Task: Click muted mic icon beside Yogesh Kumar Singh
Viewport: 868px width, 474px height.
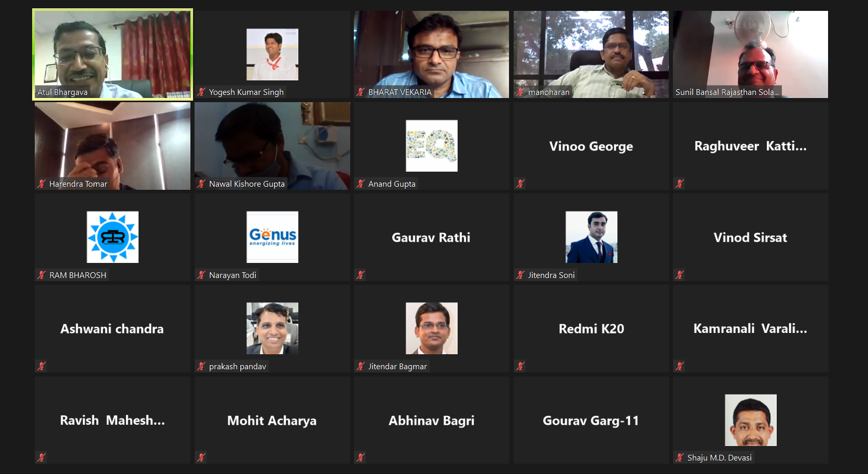Action: tap(201, 92)
